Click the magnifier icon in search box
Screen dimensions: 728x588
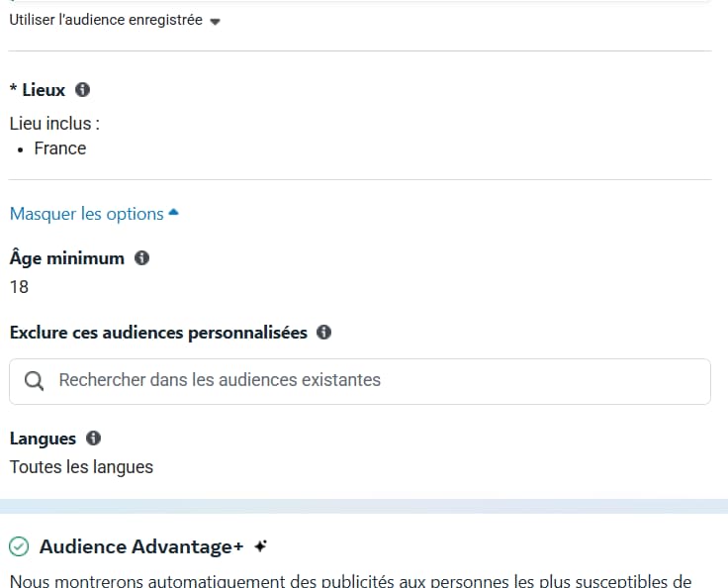point(34,381)
